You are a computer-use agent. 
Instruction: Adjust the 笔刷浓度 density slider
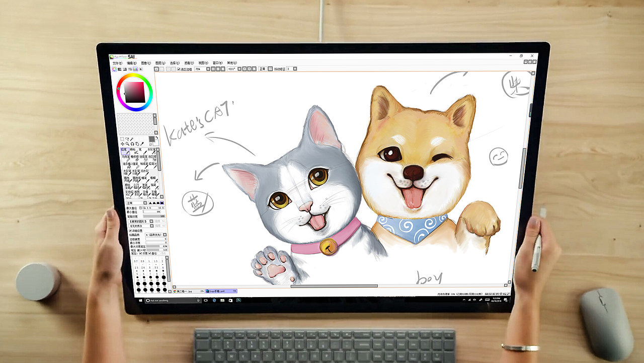point(154,216)
